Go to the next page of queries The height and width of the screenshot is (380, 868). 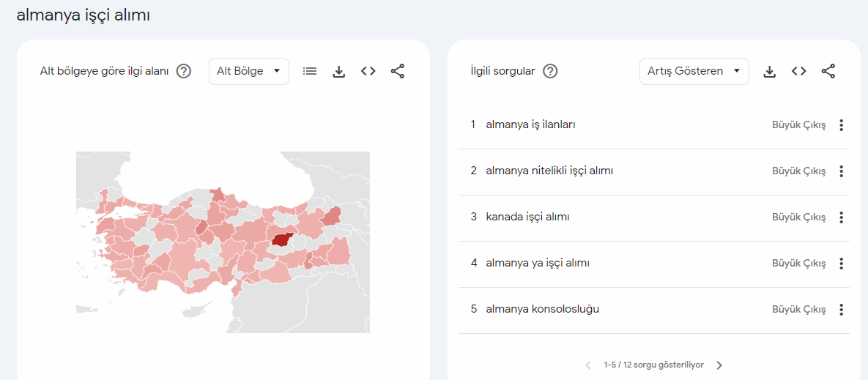[719, 365]
